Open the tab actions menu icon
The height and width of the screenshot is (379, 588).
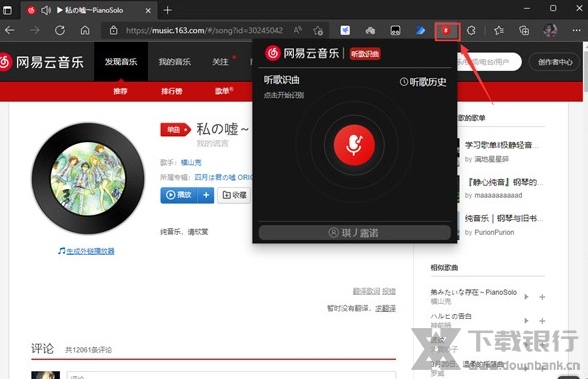tap(7, 10)
